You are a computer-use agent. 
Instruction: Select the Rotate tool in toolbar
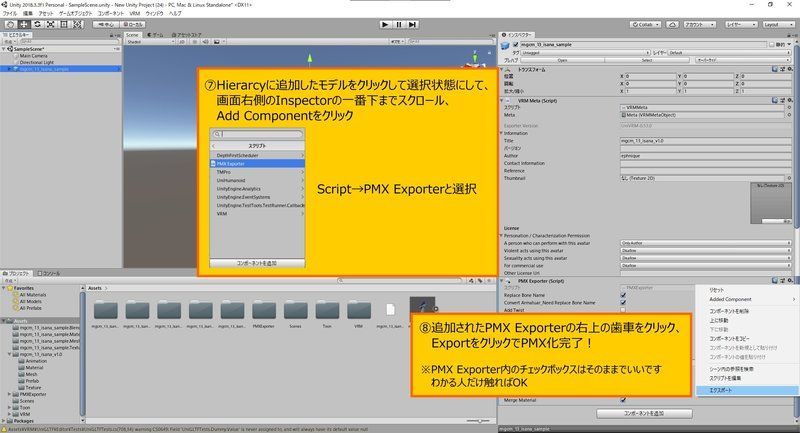35,24
